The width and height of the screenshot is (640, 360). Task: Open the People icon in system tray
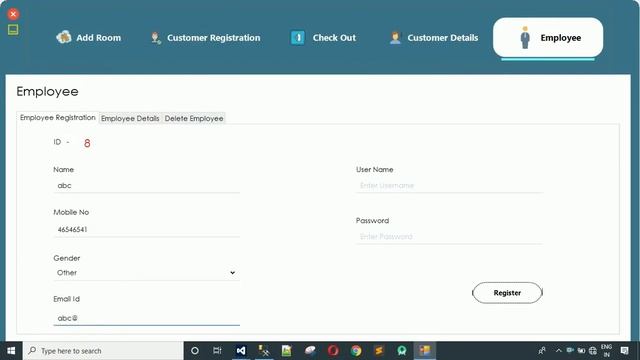542,351
